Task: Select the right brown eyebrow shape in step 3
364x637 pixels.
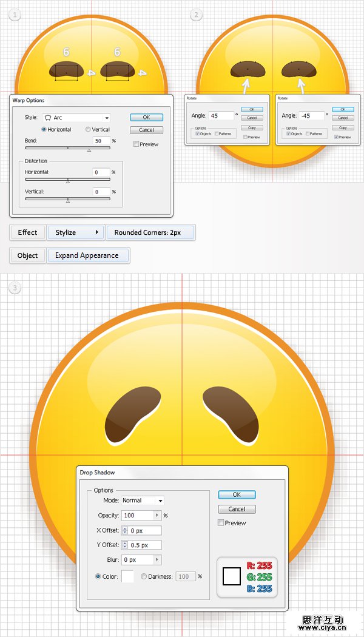Action: (x=231, y=416)
